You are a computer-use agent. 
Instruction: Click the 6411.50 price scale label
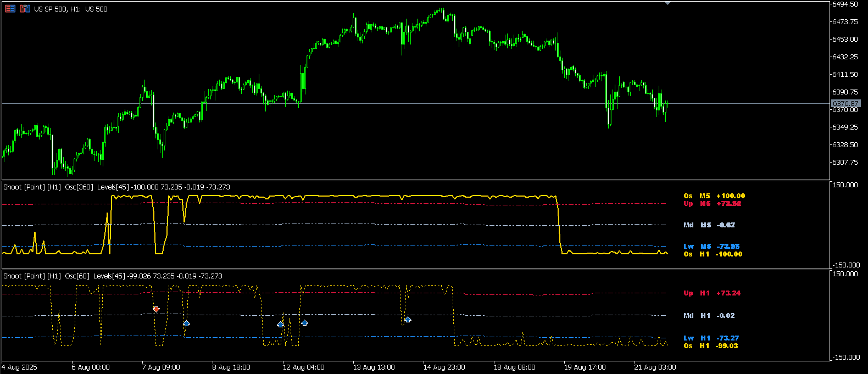point(845,75)
